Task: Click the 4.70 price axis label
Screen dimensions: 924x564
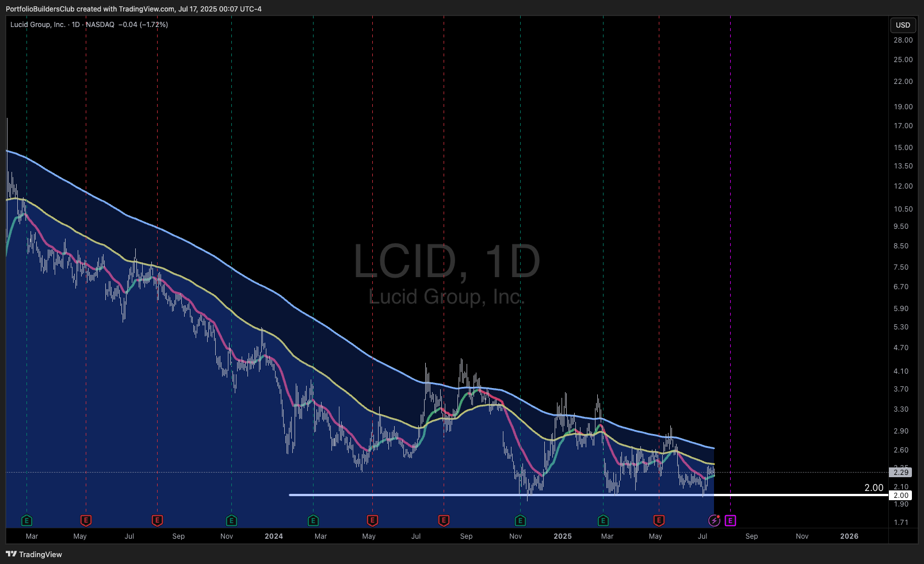Action: [x=901, y=348]
